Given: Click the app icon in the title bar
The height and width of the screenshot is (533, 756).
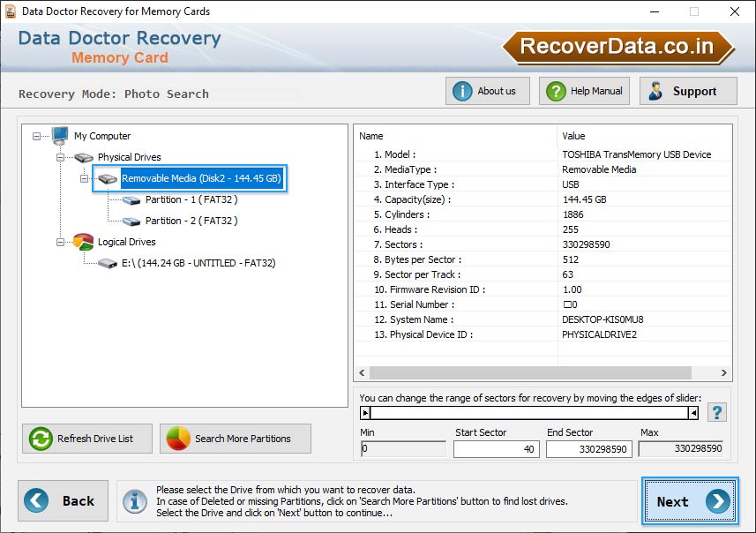Looking at the screenshot, I should pyautogui.click(x=10, y=11).
